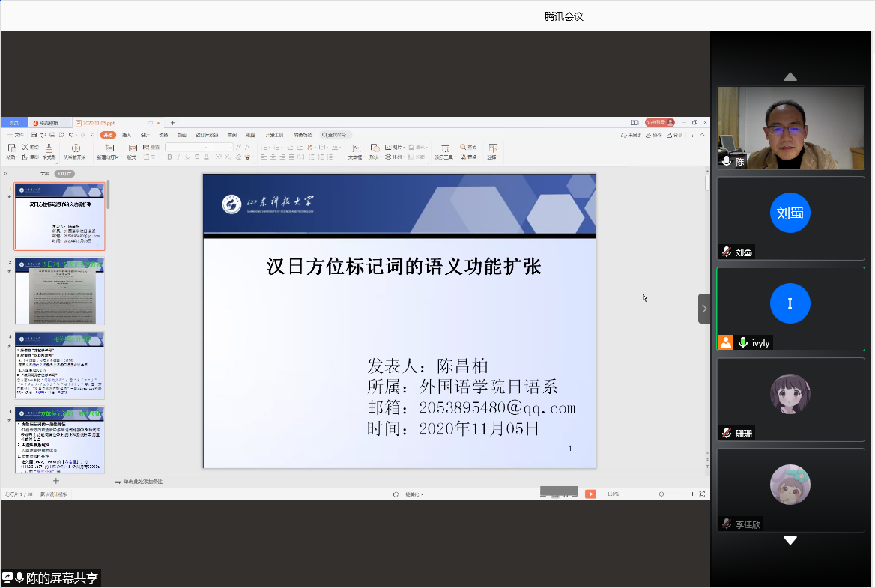Image resolution: width=875 pixels, height=588 pixels.
Task: Toggle ivyly's microphone in participant tile
Action: click(743, 342)
